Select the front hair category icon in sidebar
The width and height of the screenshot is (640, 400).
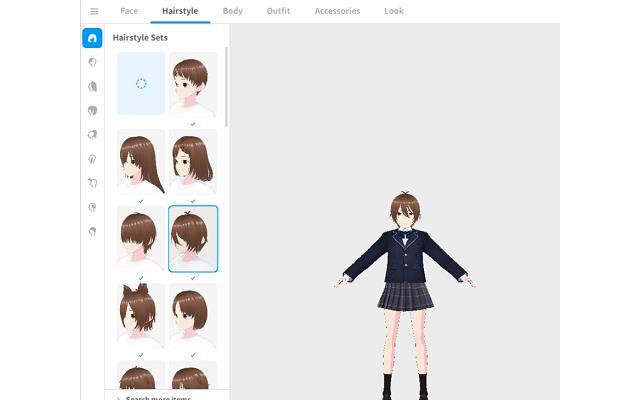pos(92,62)
